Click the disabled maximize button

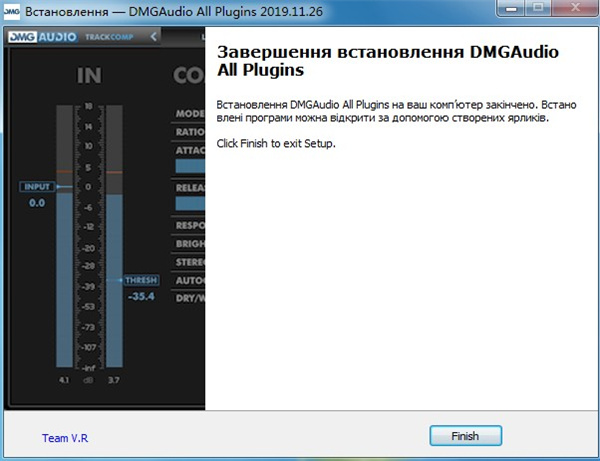click(538, 8)
